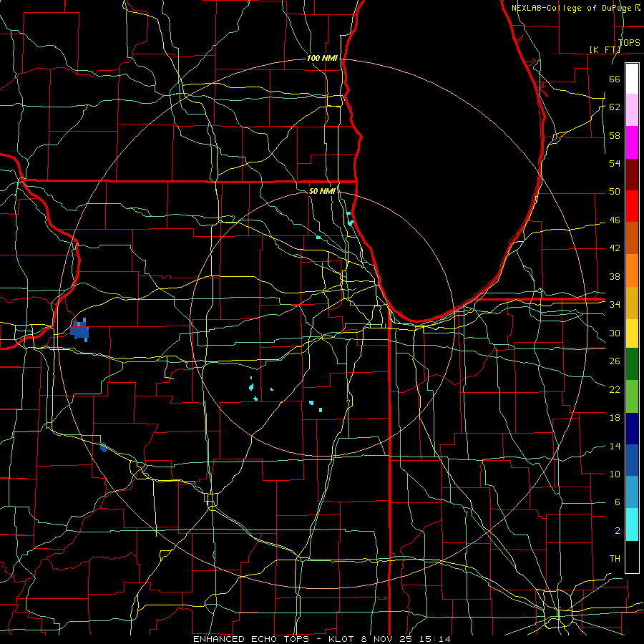Click the "42" scale value
This screenshot has width=644, height=644.
615,248
